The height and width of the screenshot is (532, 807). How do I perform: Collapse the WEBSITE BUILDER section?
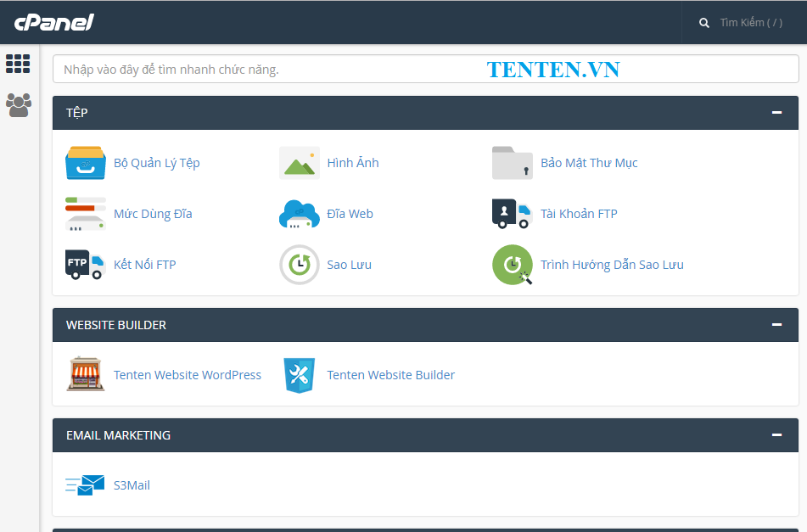[776, 325]
